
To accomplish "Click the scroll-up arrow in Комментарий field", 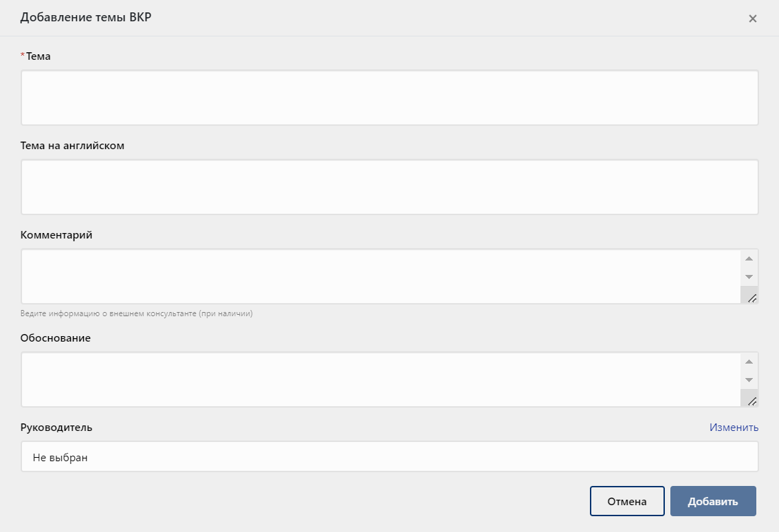I will (749, 259).
